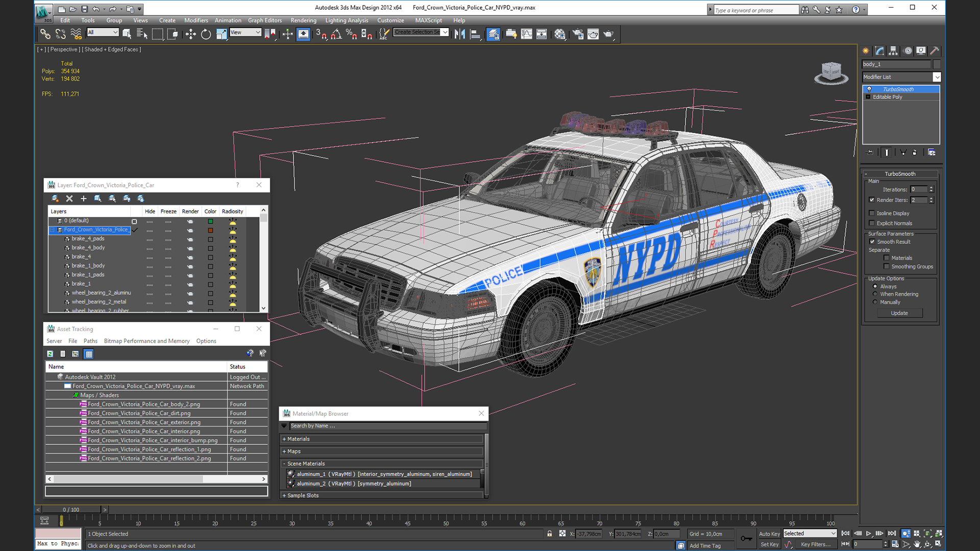This screenshot has width=980, height=551.
Task: Enable Explicit Normals checkbox
Action: [x=872, y=223]
